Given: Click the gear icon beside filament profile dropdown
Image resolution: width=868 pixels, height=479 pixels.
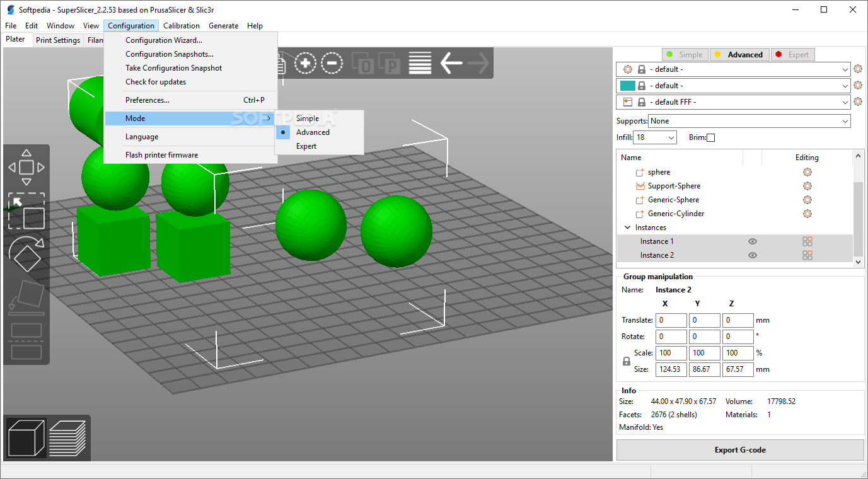Looking at the screenshot, I should tap(858, 86).
